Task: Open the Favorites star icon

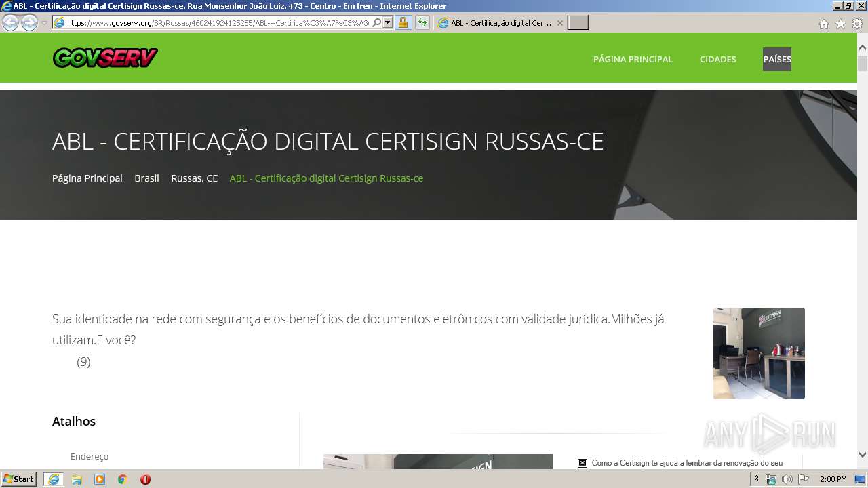Action: (x=840, y=24)
